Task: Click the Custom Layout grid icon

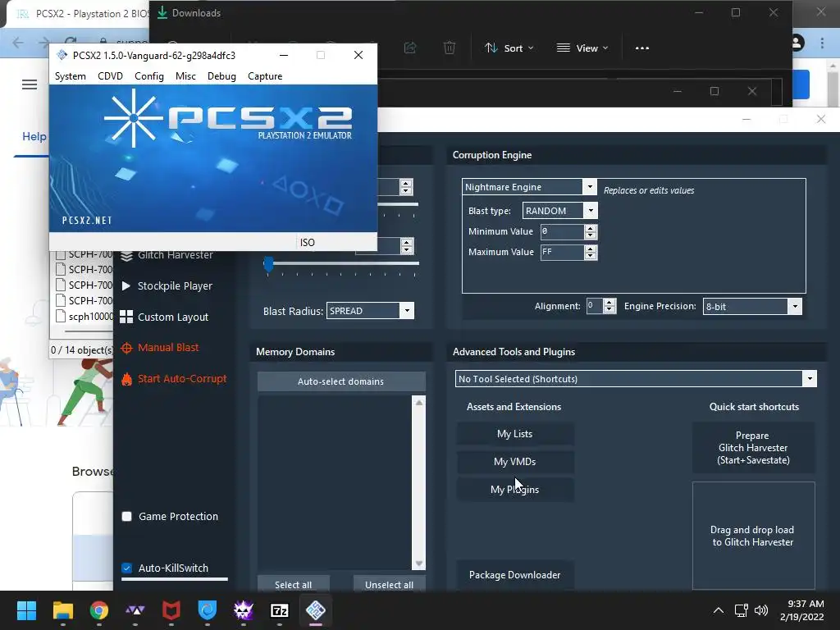Action: click(126, 317)
